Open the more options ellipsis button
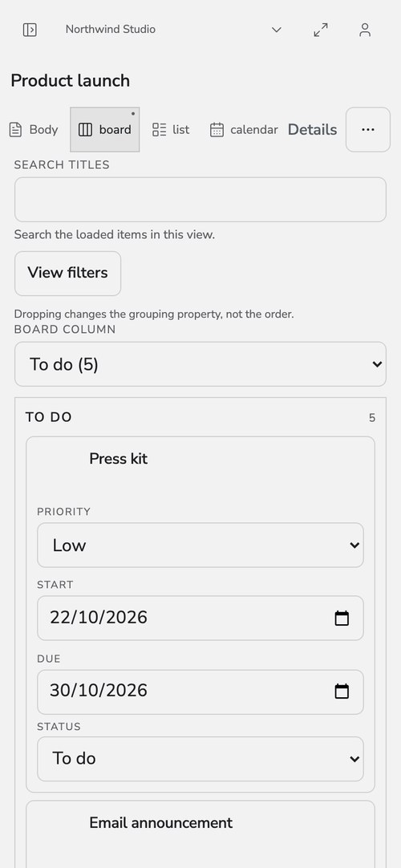401x868 pixels. (x=368, y=129)
